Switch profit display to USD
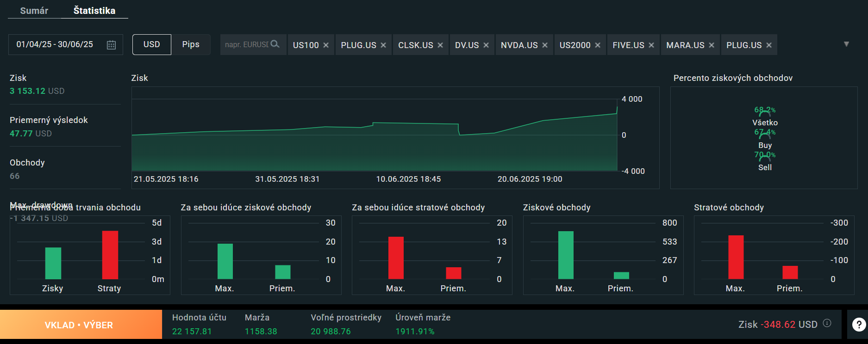 pyautogui.click(x=151, y=44)
